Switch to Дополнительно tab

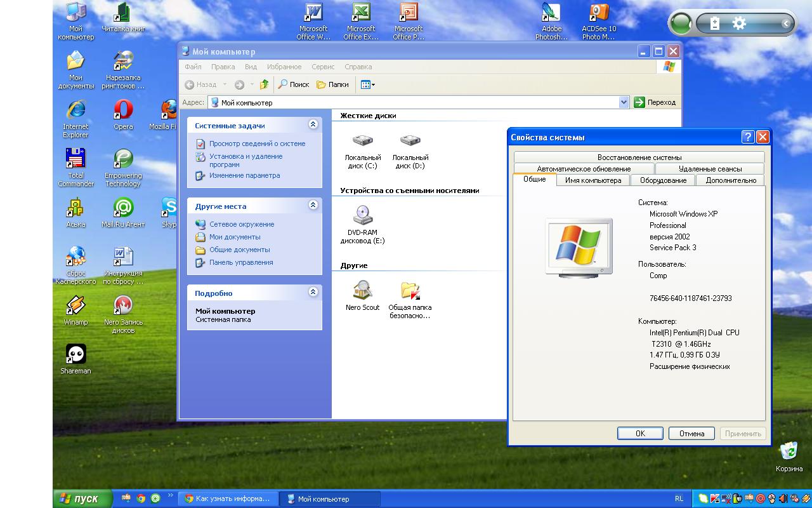tap(731, 180)
